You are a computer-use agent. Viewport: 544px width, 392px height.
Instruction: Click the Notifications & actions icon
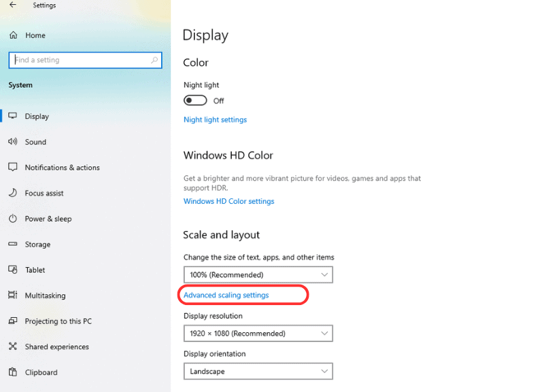coord(12,167)
